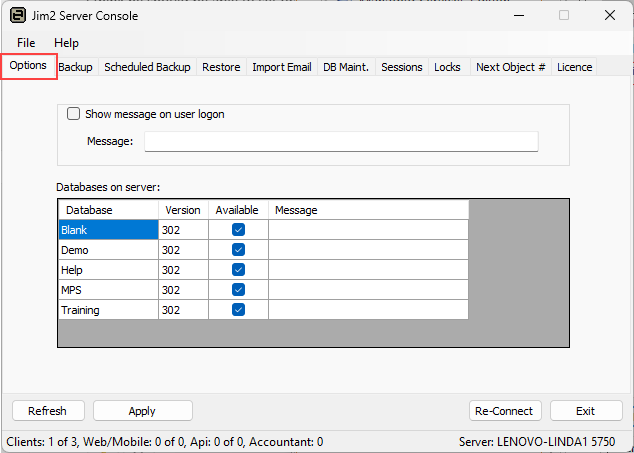
Task: Click the Message column header
Action: point(368,210)
